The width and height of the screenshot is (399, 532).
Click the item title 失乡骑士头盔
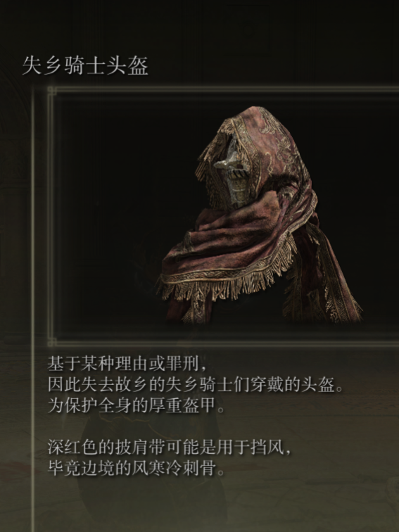click(85, 66)
